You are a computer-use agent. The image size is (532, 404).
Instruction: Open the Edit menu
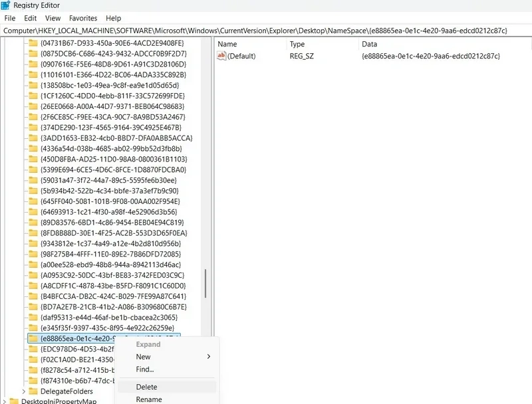pyautogui.click(x=30, y=18)
